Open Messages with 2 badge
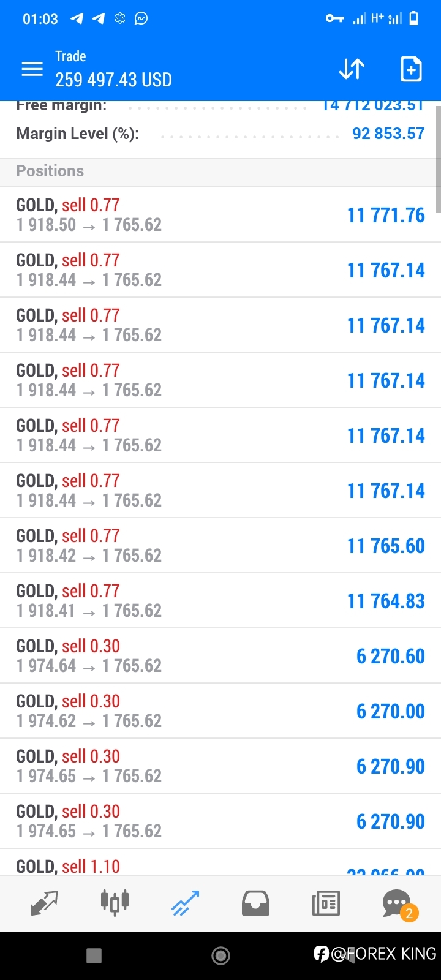The width and height of the screenshot is (441, 980). 398,904
